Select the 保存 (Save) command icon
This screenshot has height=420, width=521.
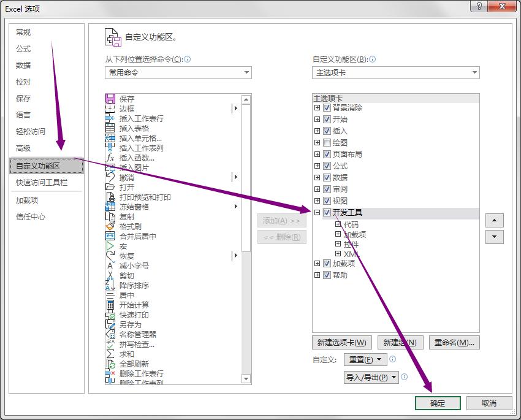pos(109,97)
